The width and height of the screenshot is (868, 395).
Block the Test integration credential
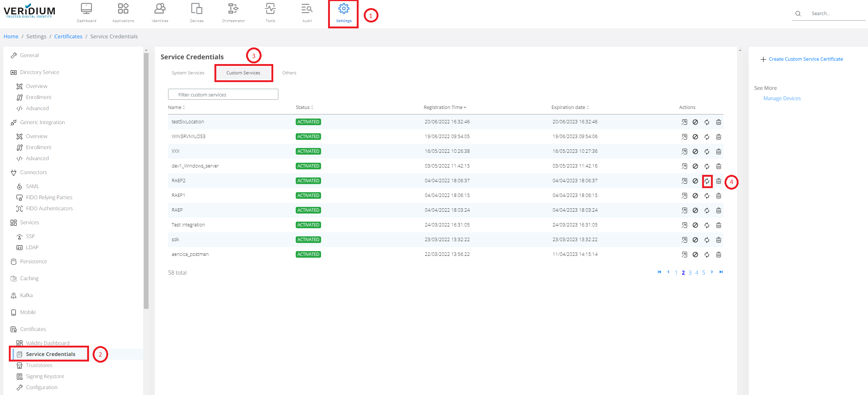[x=695, y=225]
